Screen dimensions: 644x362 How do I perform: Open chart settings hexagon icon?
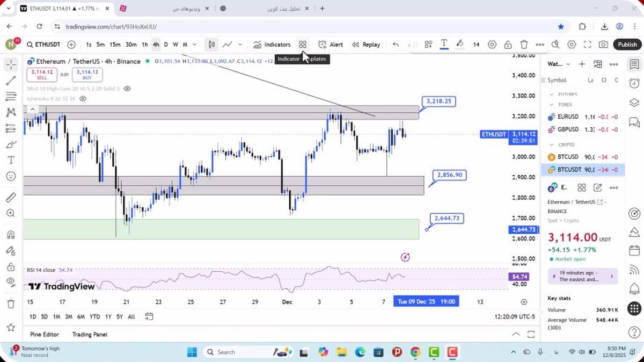(x=572, y=45)
